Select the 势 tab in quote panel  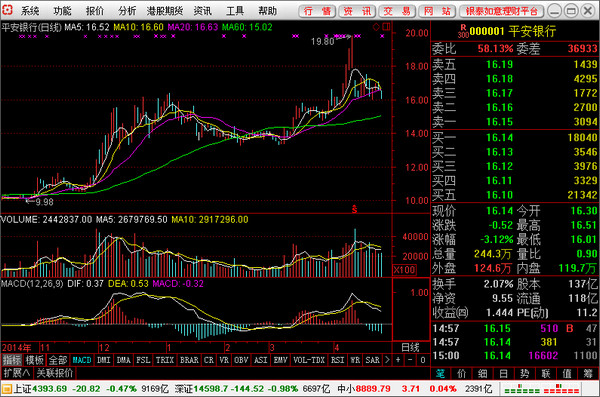coord(525,373)
